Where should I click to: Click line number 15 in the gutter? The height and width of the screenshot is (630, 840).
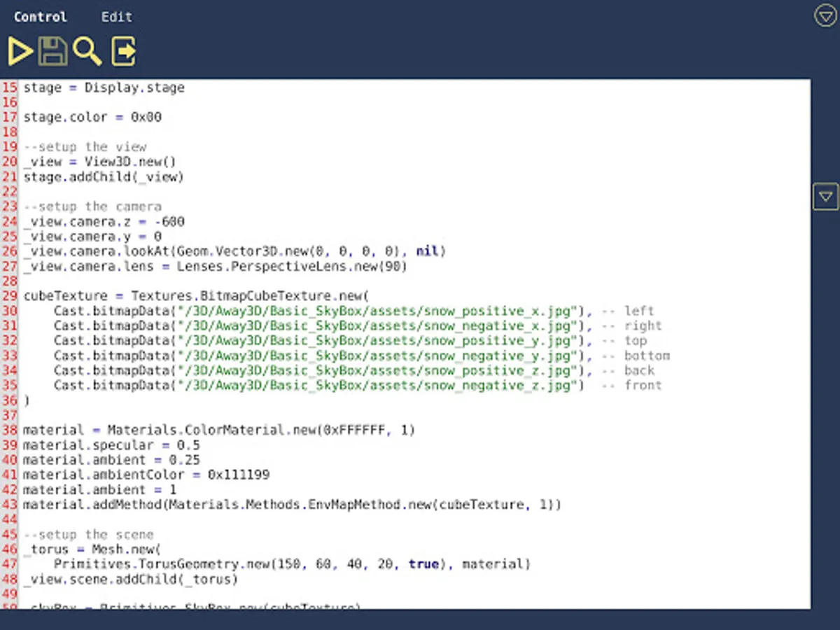tap(9, 88)
